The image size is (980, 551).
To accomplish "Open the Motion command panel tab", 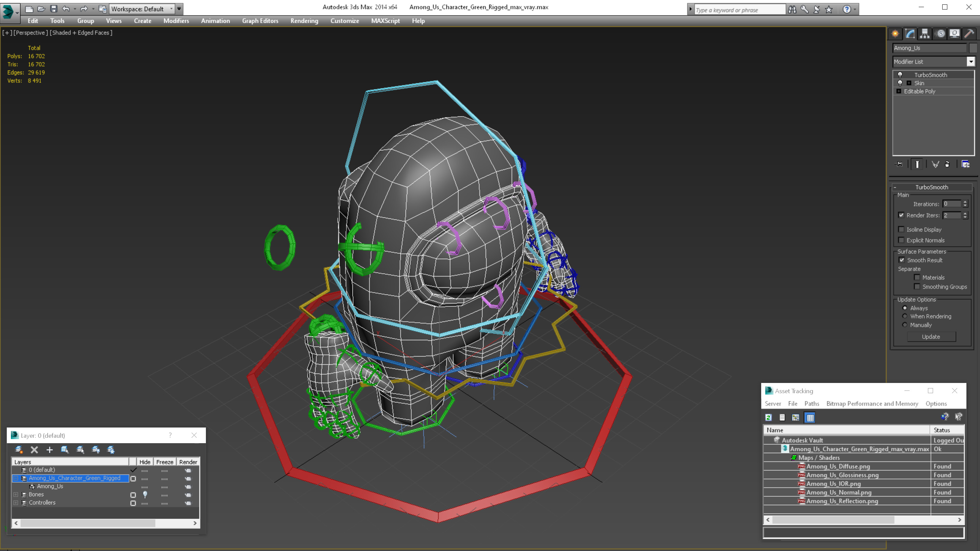I will click(940, 34).
